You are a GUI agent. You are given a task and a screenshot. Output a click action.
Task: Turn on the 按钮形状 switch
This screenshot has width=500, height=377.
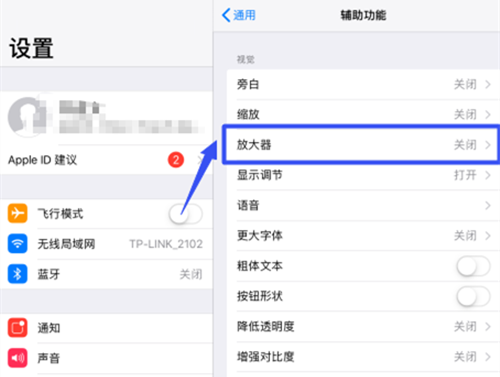(473, 296)
